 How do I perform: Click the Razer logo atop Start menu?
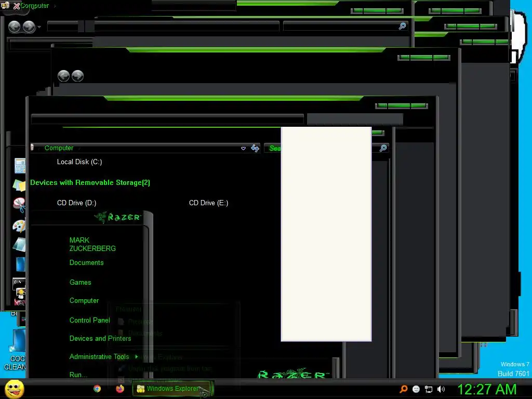[x=118, y=217]
